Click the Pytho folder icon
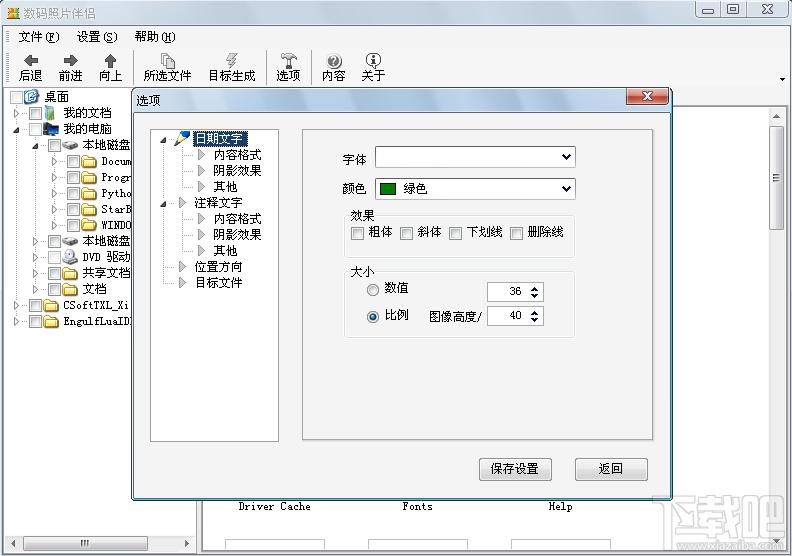The height and width of the screenshot is (556, 792). (89, 193)
